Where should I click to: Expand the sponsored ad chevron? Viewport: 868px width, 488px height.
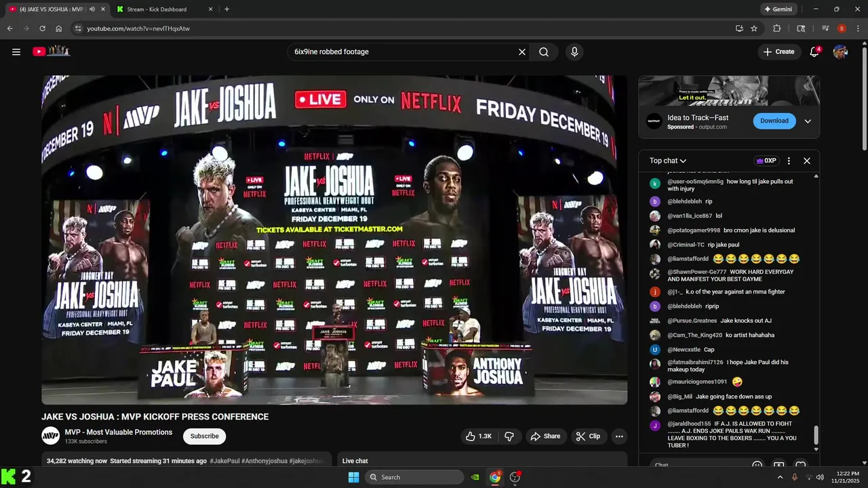point(808,121)
